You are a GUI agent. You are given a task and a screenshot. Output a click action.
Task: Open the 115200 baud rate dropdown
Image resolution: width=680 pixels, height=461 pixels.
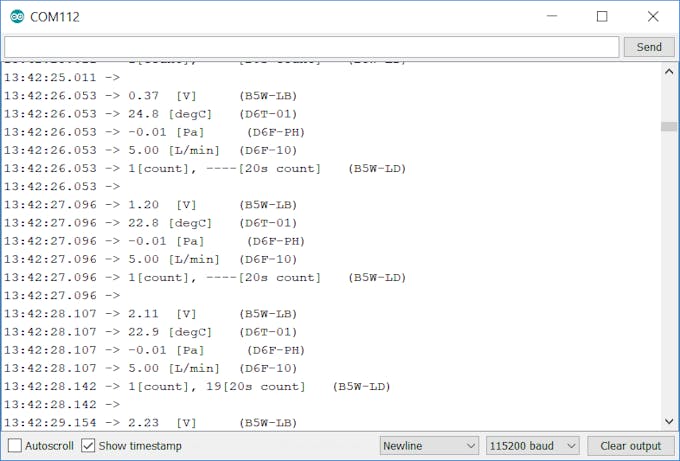pyautogui.click(x=533, y=445)
